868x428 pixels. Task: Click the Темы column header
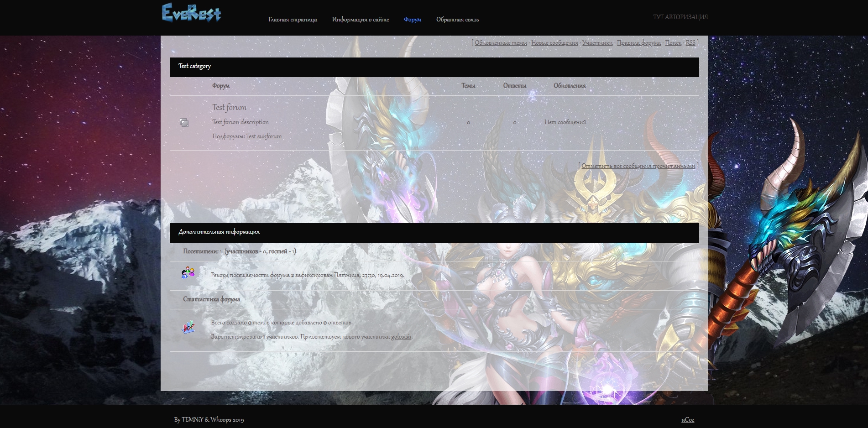click(x=468, y=86)
